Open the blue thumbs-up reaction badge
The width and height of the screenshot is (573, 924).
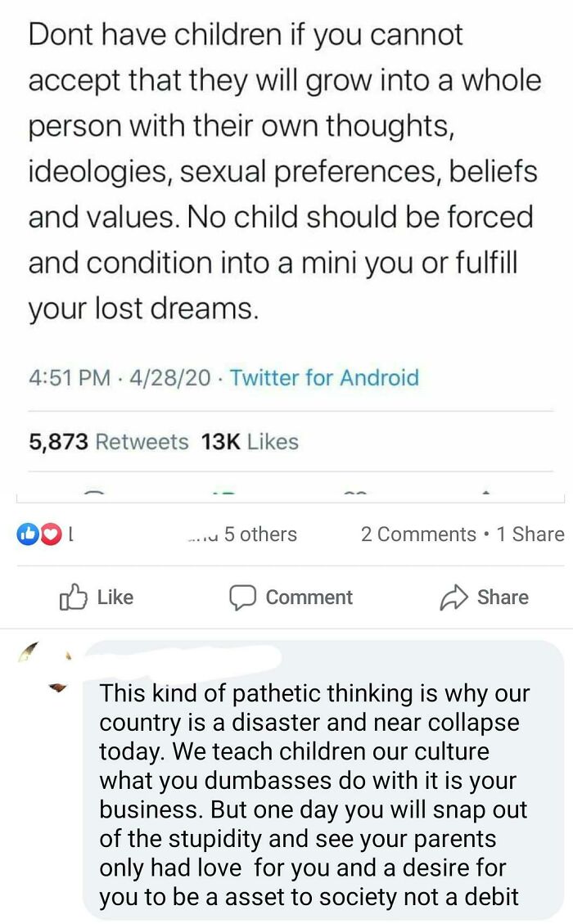(28, 534)
